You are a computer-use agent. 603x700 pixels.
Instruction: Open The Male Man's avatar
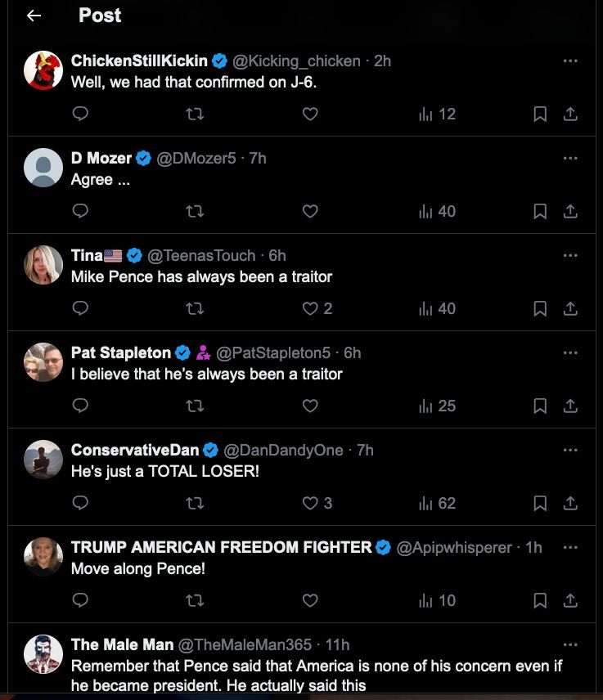[x=43, y=654]
